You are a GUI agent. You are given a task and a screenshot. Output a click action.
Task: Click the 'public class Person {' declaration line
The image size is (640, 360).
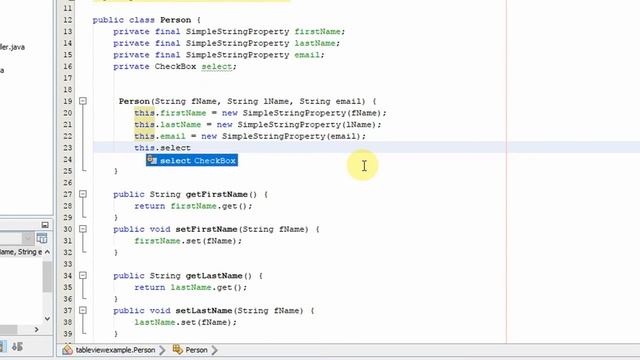point(147,20)
